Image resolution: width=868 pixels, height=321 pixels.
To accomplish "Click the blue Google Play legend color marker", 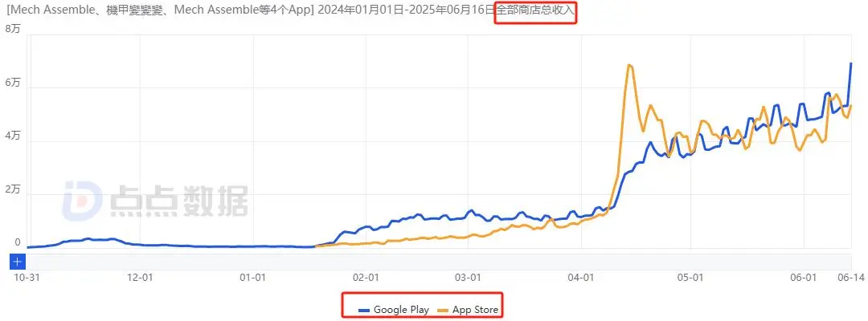I will click(364, 311).
